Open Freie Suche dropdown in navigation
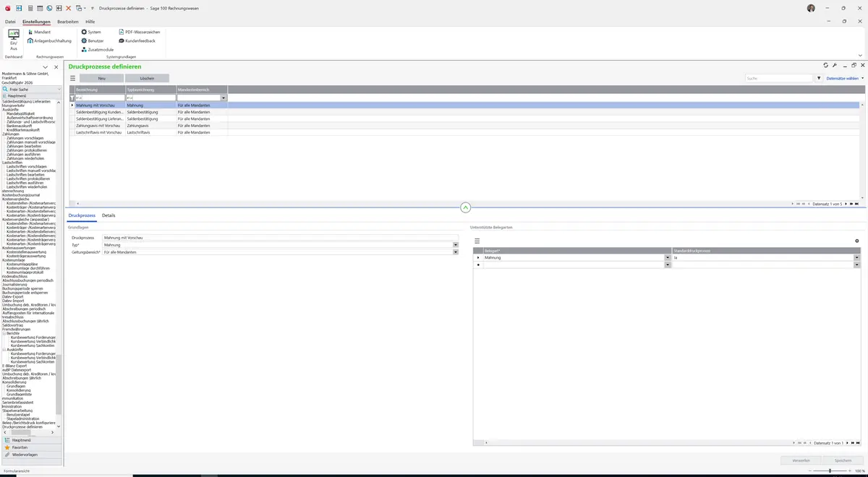The height and width of the screenshot is (477, 868). coord(59,90)
